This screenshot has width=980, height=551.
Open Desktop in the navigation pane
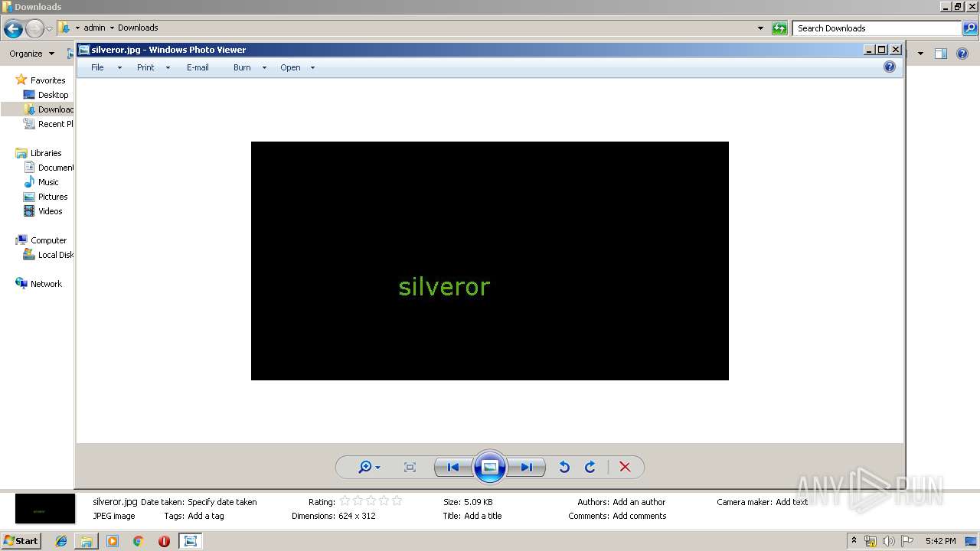[x=53, y=95]
